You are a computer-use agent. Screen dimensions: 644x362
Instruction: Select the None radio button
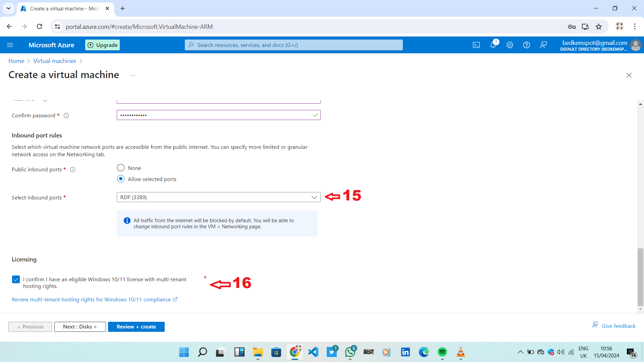(x=121, y=168)
